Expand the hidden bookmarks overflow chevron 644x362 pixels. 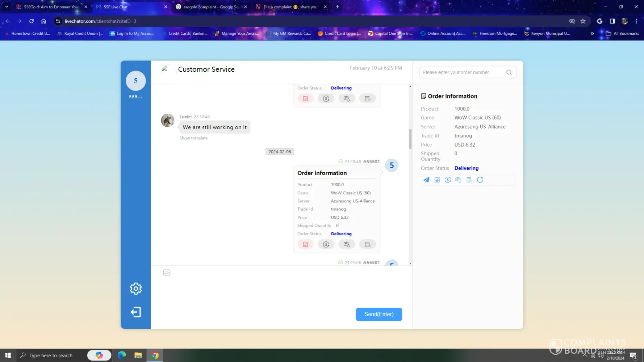pos(592,33)
